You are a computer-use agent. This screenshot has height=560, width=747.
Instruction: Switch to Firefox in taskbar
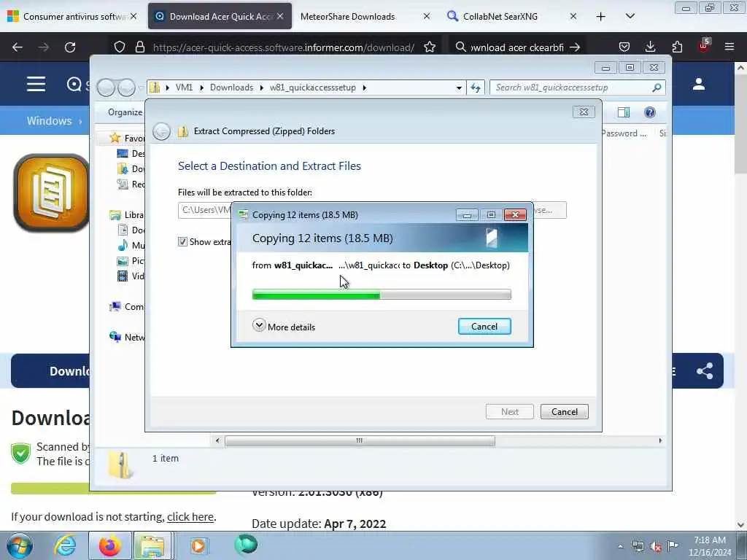(x=109, y=545)
